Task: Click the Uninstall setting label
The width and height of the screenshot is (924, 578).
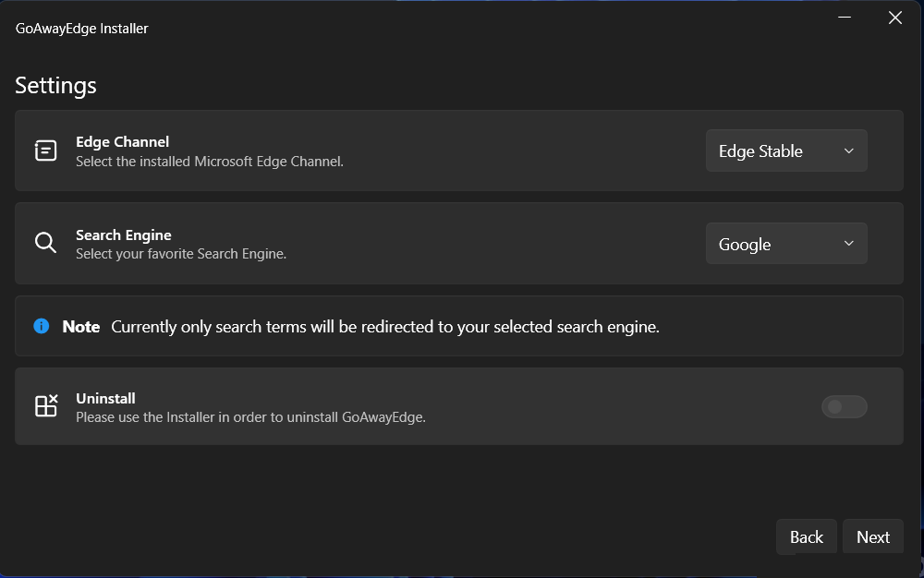Action: [x=105, y=399]
